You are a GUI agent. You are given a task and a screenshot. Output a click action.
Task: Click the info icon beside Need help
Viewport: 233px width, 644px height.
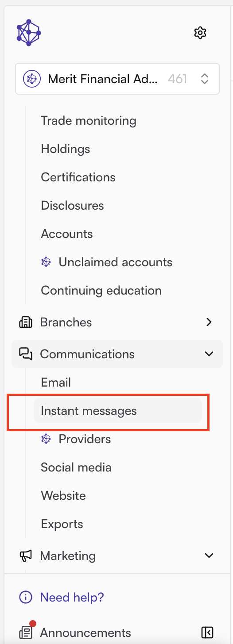click(26, 598)
